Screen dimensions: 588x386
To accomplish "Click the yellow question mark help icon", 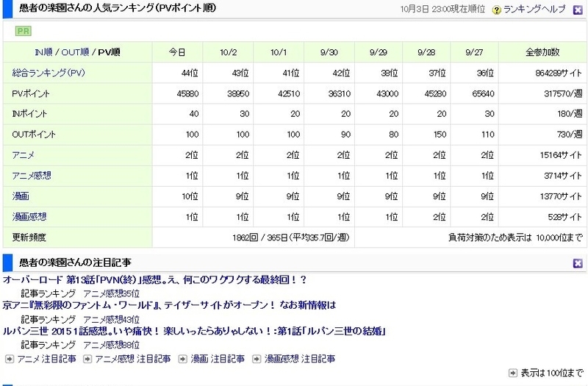I will [496, 10].
